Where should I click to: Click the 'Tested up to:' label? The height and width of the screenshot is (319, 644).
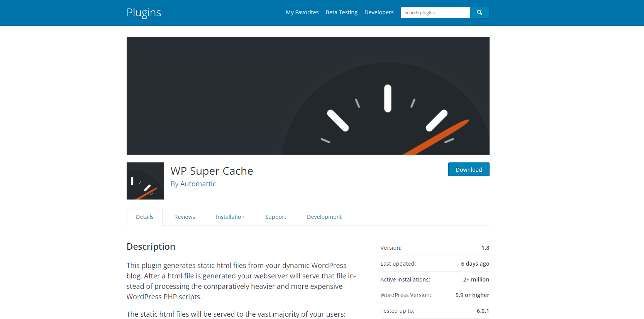pos(397,311)
